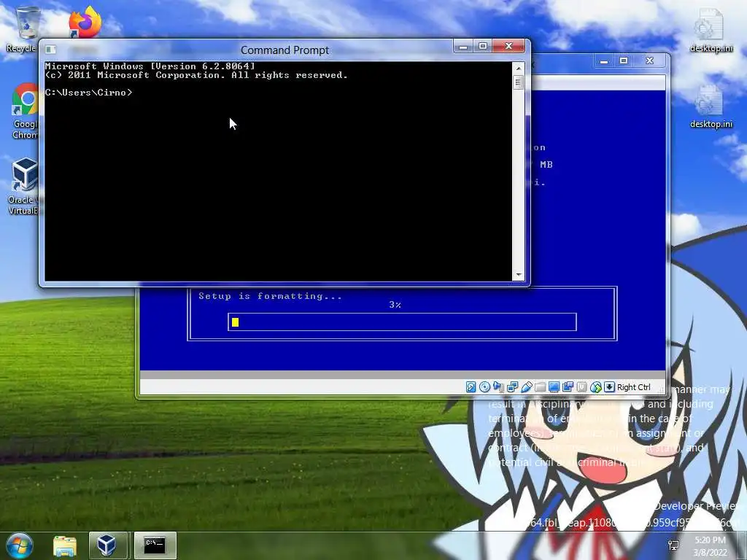Viewport: 747px width, 560px height.
Task: Click the VirtualBox keyboard capture arrow icon
Action: [609, 387]
